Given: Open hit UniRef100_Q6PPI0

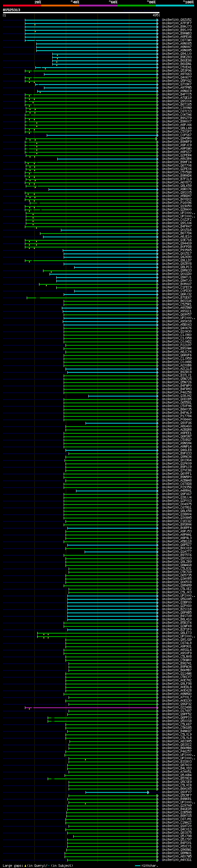Looking at the screenshot, I should pos(177,718).
